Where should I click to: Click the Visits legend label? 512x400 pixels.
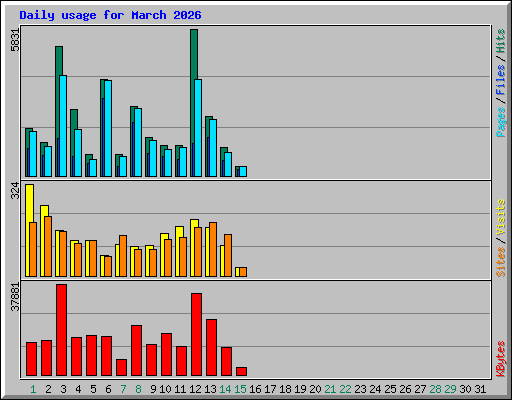click(x=501, y=217)
